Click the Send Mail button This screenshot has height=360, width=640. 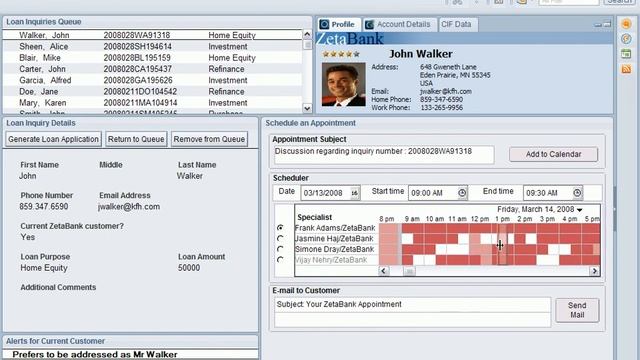point(577,310)
